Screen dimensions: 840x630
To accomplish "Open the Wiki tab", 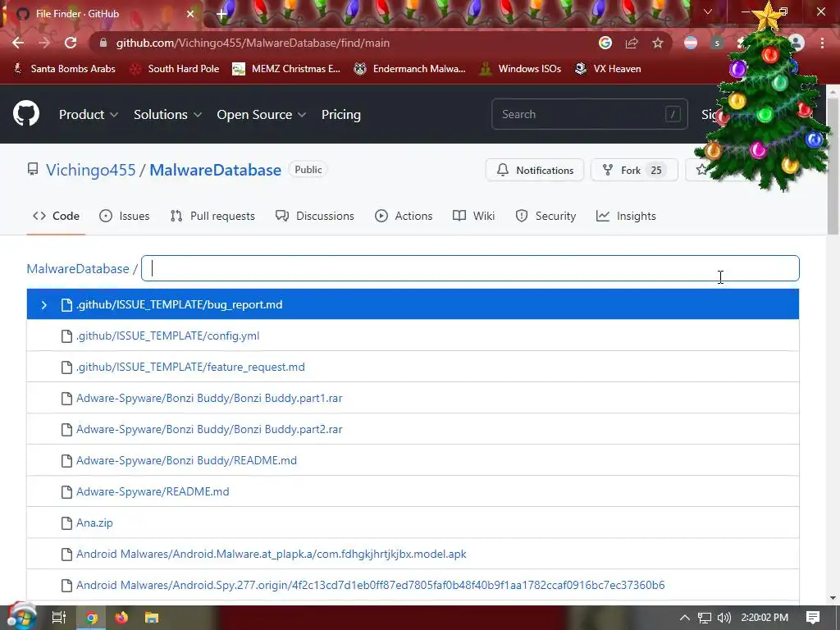I will pos(473,216).
